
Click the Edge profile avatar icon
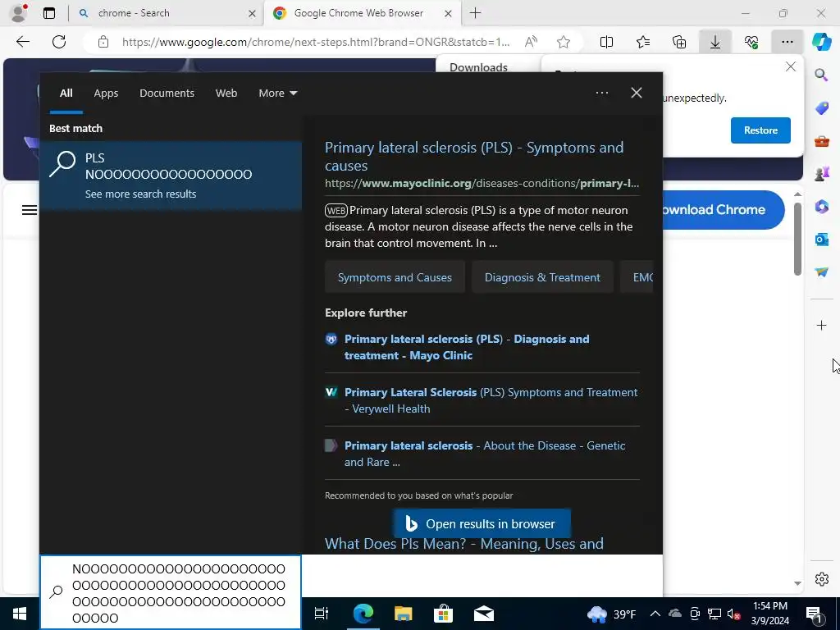(19, 13)
